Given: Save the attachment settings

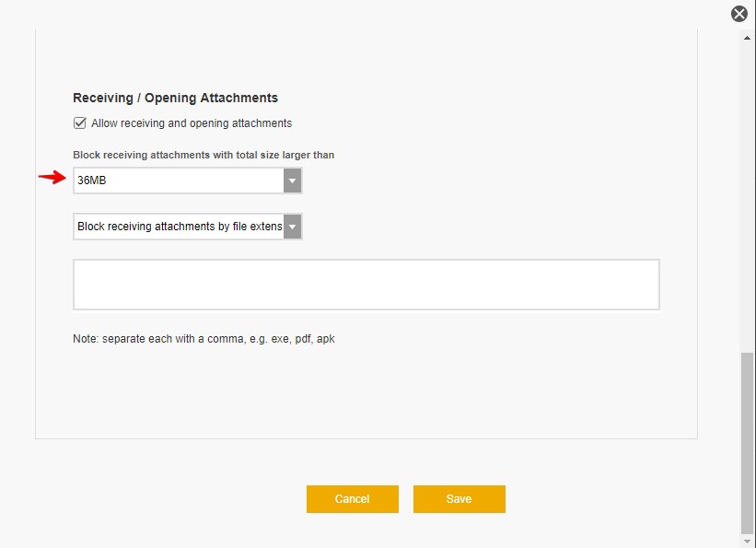Looking at the screenshot, I should (x=459, y=499).
